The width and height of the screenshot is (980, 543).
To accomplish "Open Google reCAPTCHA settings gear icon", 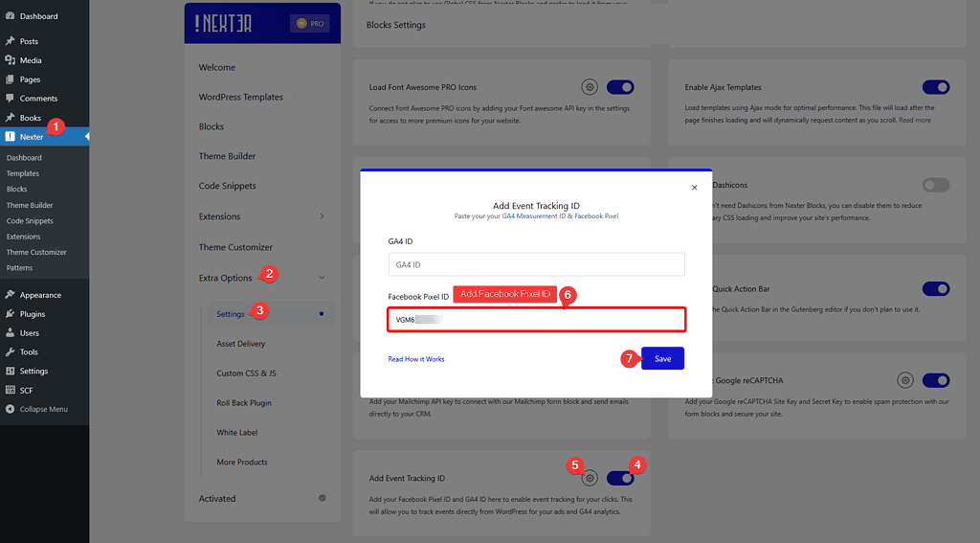I will pos(905,380).
